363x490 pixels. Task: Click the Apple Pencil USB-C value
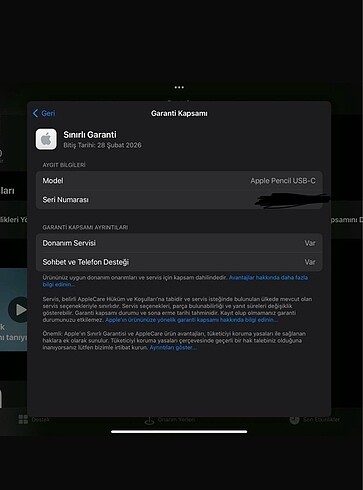pyautogui.click(x=283, y=181)
